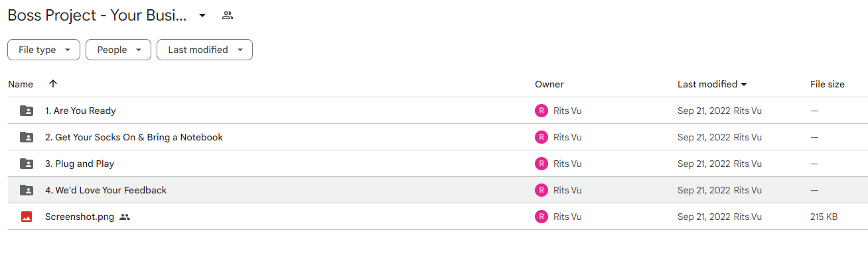
Task: Click the shared folder icon for 3. Plug and Play
Action: 27,164
